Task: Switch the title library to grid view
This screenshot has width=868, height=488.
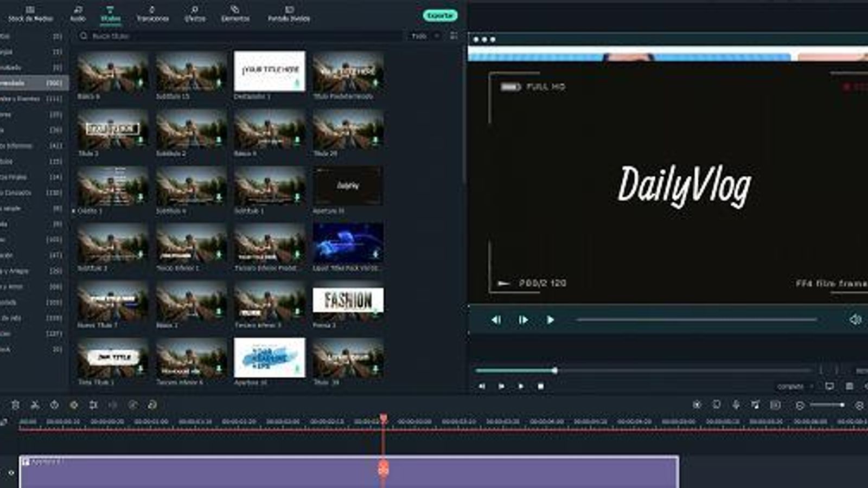Action: pyautogui.click(x=454, y=36)
